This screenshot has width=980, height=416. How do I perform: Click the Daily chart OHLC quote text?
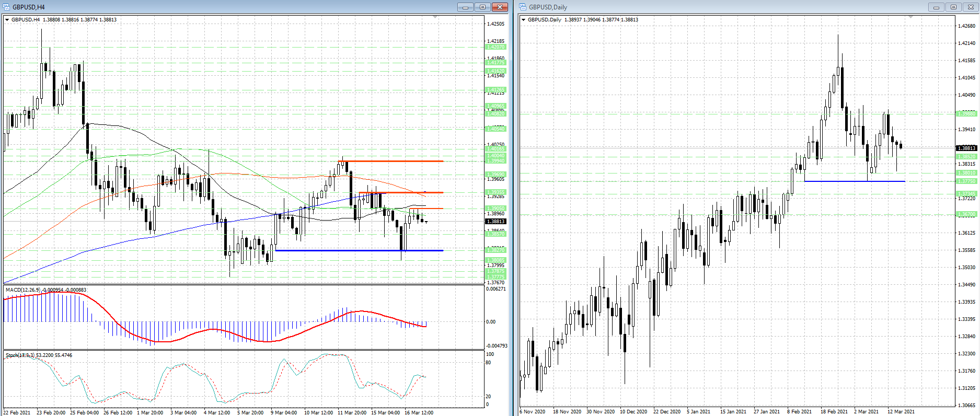(601, 20)
